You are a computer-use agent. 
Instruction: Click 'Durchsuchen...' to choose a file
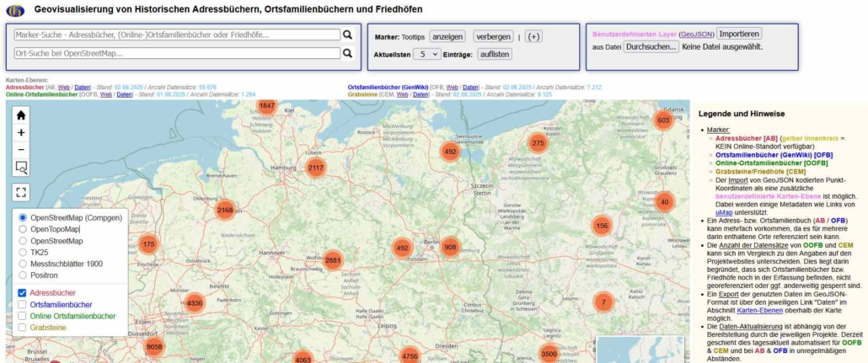coord(651,47)
